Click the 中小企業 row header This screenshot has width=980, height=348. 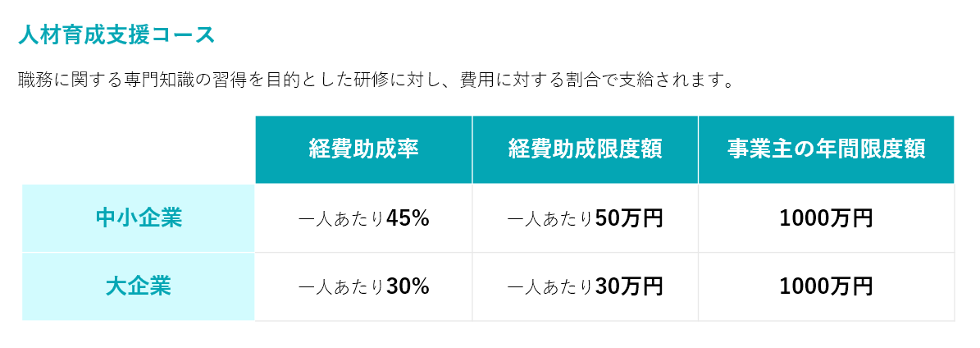tap(139, 218)
